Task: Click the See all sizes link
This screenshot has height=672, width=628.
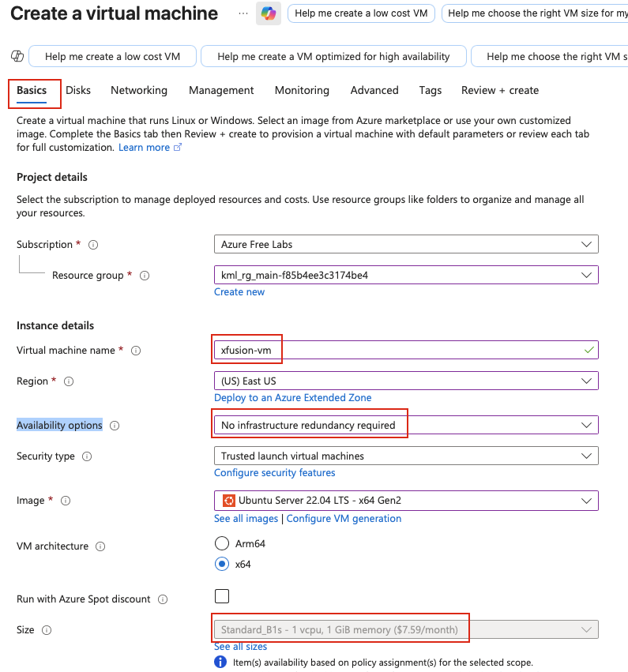Action: [x=240, y=647]
